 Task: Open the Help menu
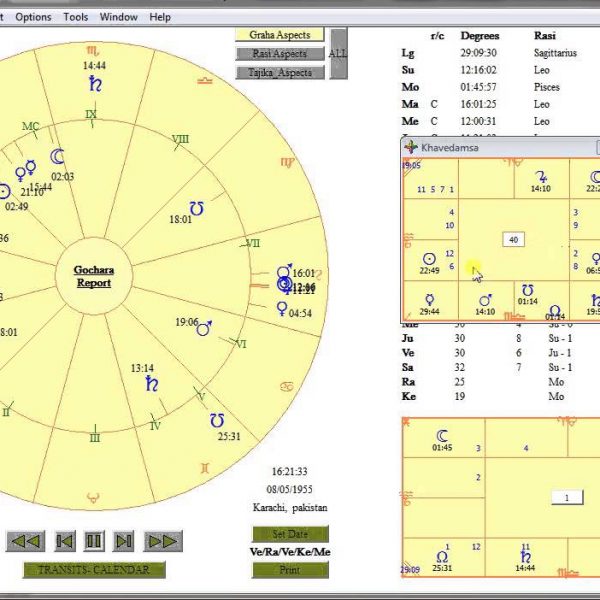[x=160, y=17]
